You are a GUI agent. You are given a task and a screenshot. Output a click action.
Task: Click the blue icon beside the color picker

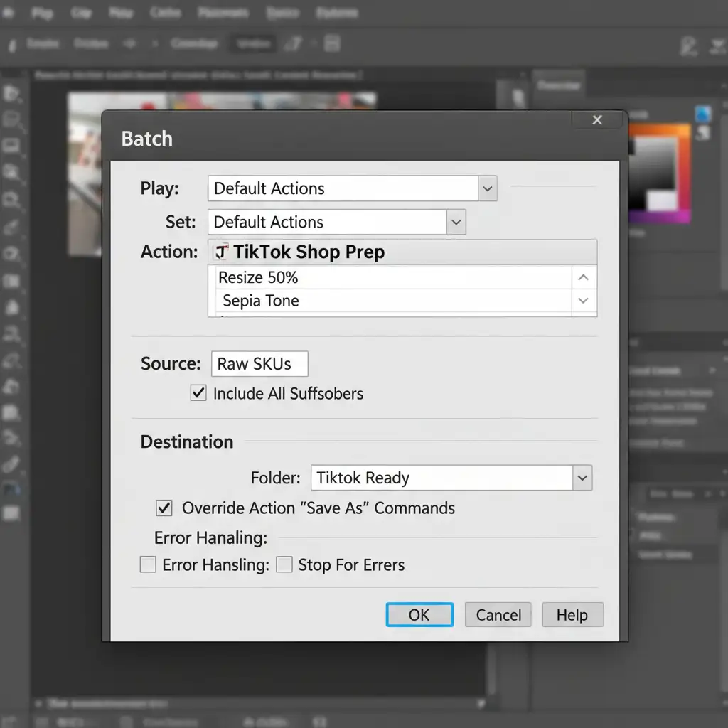click(702, 114)
